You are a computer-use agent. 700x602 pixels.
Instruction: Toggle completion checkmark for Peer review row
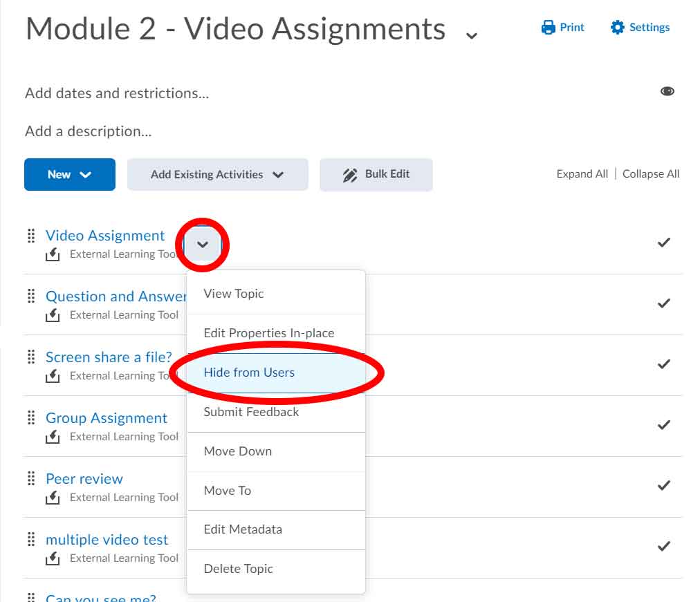tap(663, 486)
